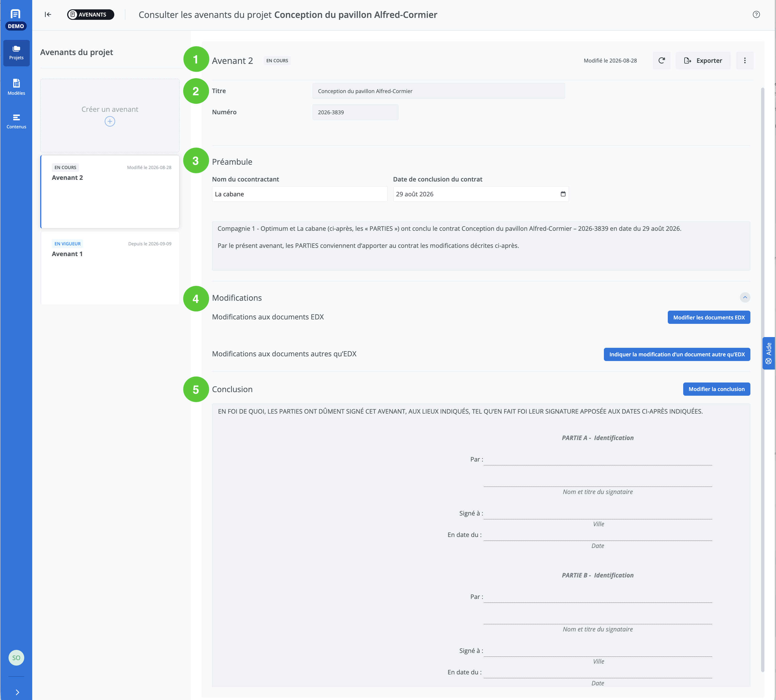Click the EN VIGUEUR badge on Avenant 1 card
Viewport: 776px width, 700px height.
[67, 243]
